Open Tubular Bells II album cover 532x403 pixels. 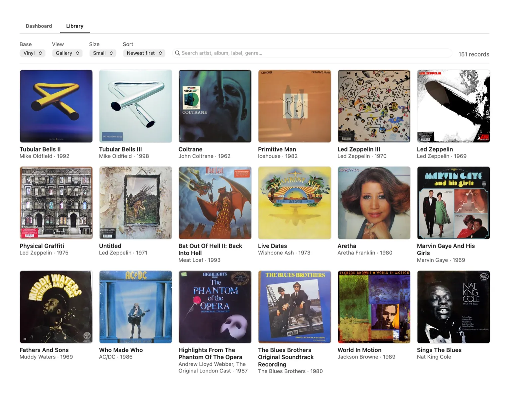pos(56,106)
